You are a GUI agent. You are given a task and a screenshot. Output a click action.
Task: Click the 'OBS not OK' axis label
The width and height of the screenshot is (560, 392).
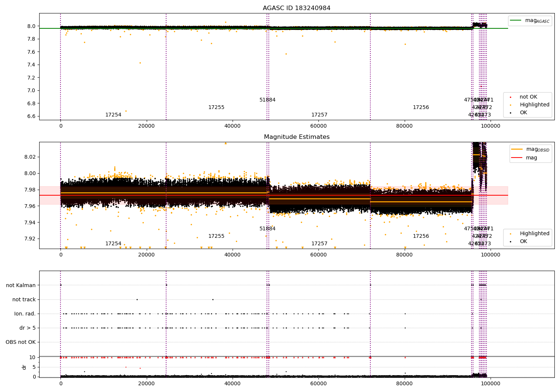(x=21, y=342)
